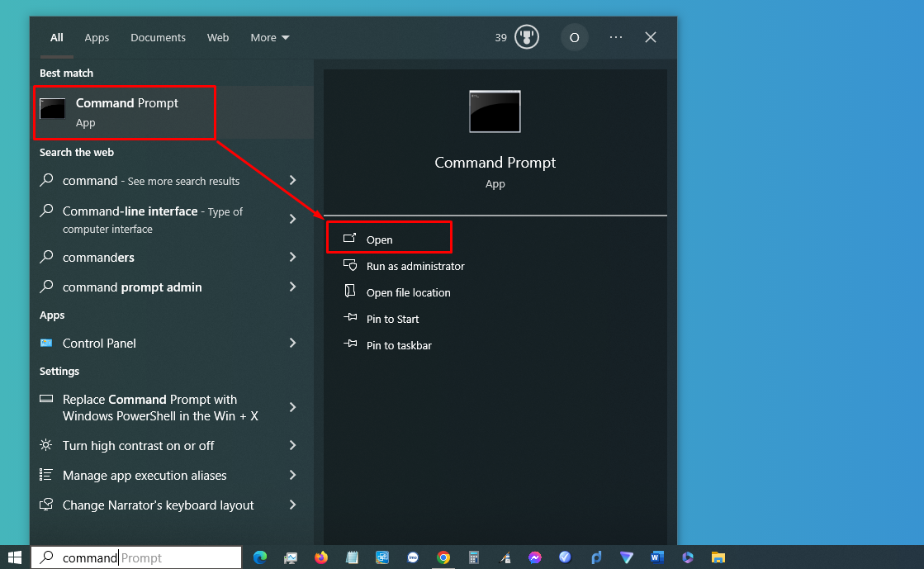Pin Command Prompt to Start
This screenshot has width=924, height=569.
point(392,319)
